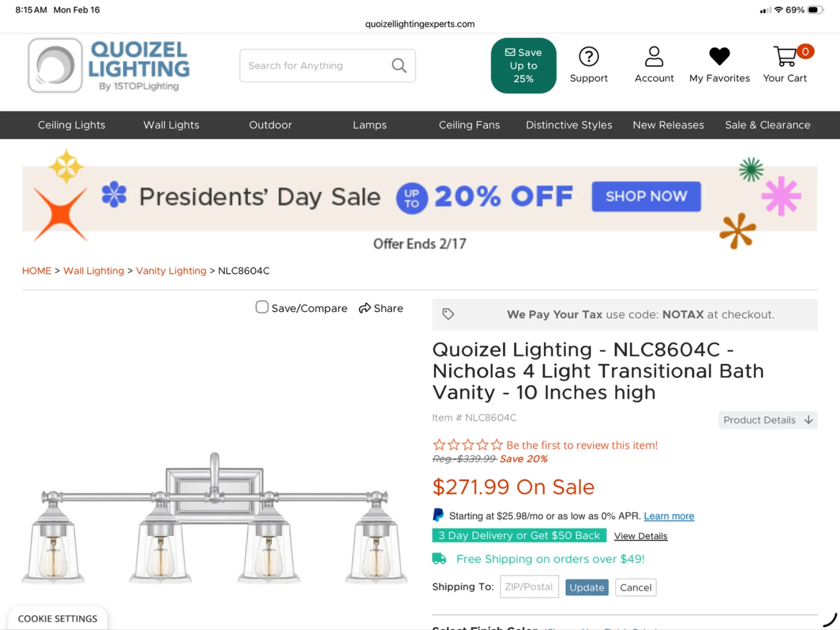The height and width of the screenshot is (630, 840).
Task: Click the vanity light product image
Action: click(x=214, y=520)
